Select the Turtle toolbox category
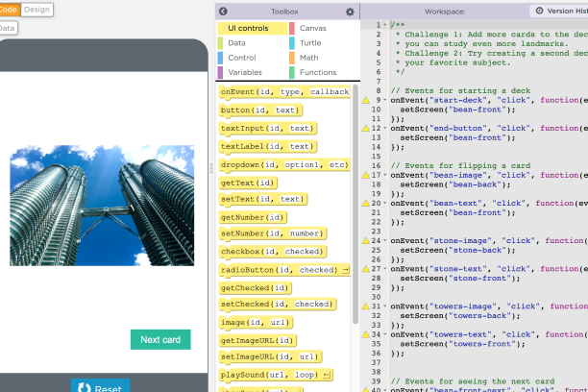Image resolution: width=588 pixels, height=392 pixels. point(311,43)
